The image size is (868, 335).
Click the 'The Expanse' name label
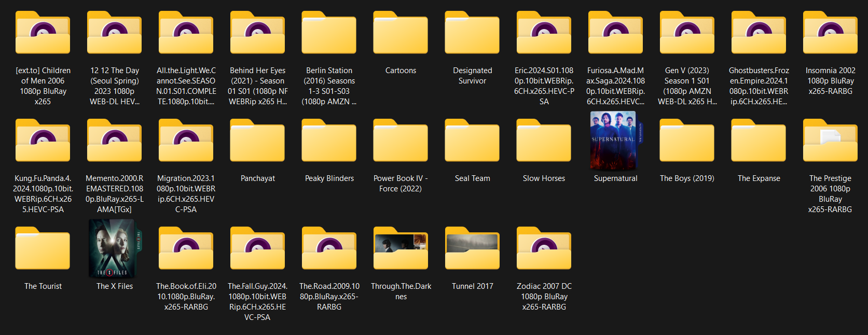point(759,178)
